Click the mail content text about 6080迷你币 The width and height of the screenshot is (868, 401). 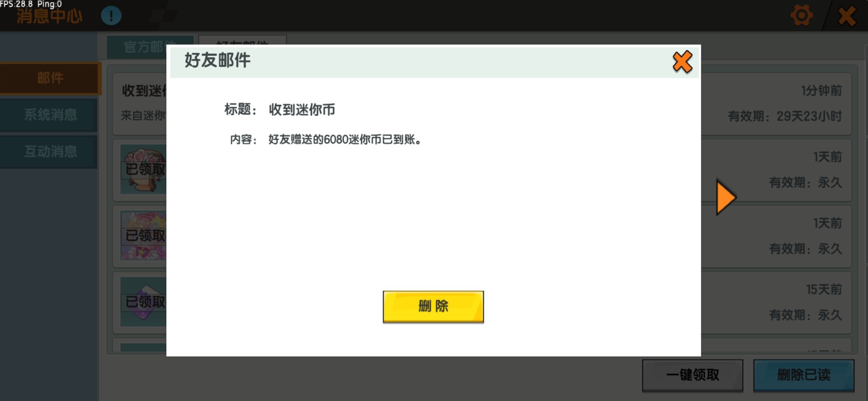(344, 140)
